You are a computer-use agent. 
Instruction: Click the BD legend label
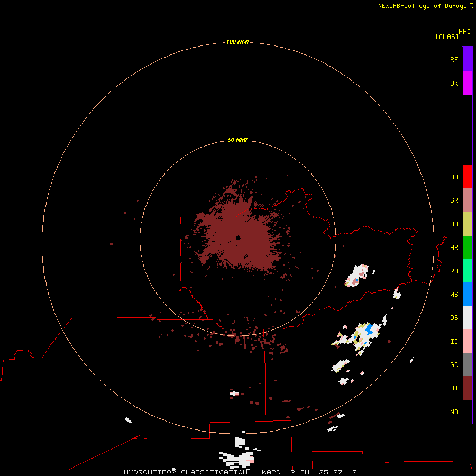click(x=454, y=224)
